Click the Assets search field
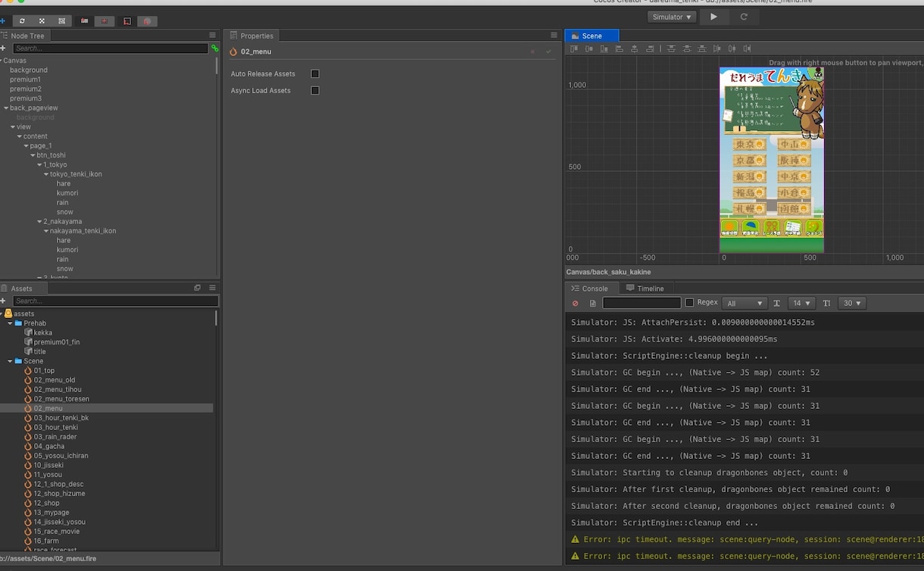The width and height of the screenshot is (924, 571). pos(116,301)
